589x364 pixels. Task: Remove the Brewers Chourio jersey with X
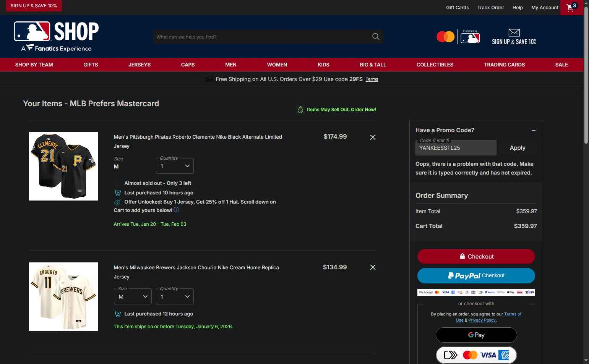click(x=373, y=267)
